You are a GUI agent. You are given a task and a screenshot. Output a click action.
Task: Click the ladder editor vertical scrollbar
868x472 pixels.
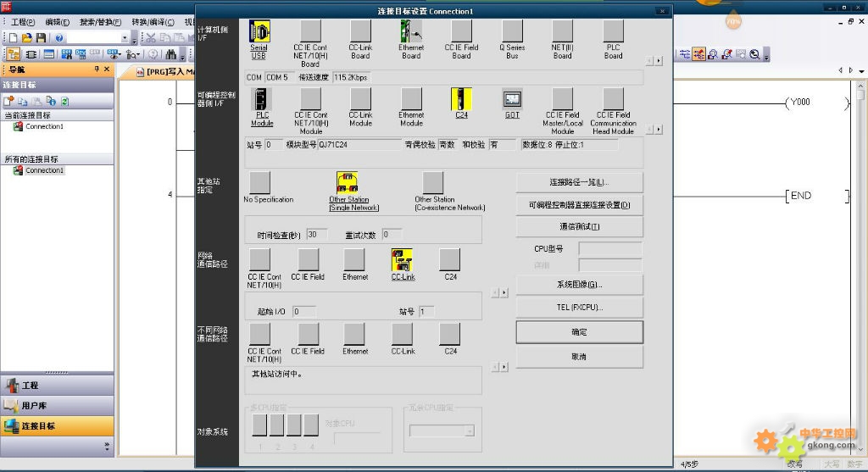click(x=860, y=269)
